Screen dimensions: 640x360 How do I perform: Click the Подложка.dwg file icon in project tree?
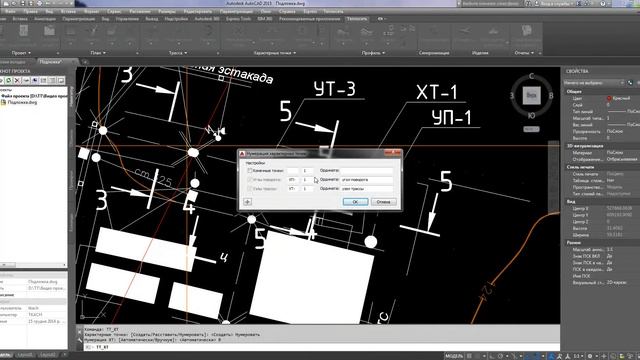[3, 102]
